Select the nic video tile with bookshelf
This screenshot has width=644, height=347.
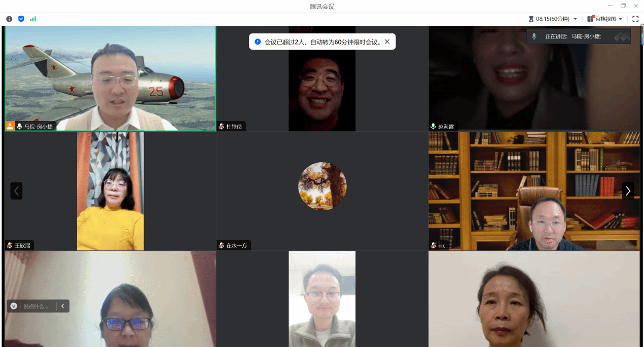point(534,191)
